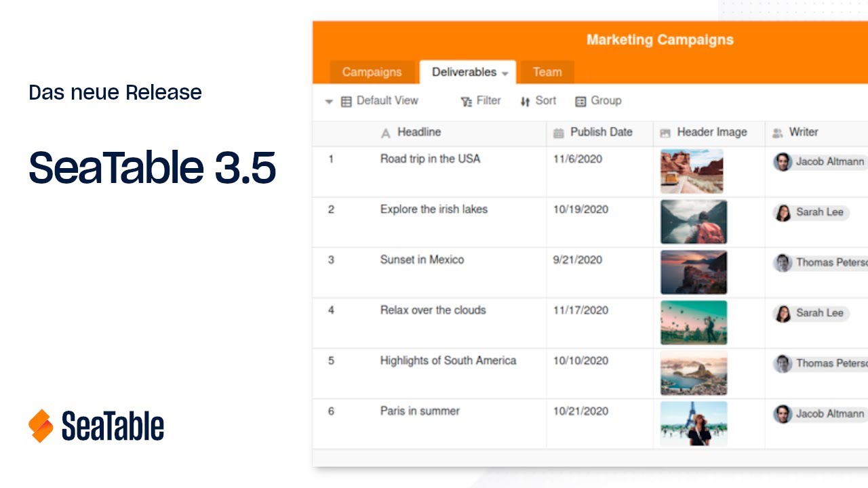Click Thomas Peterson's avatar in row 3
The height and width of the screenshot is (488, 868).
coord(783,263)
